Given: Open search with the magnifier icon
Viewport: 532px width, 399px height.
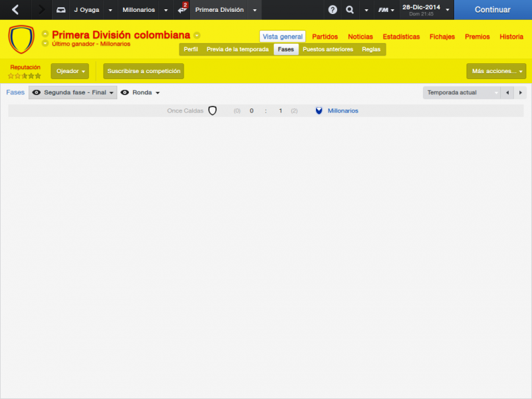Looking at the screenshot, I should tap(350, 10).
